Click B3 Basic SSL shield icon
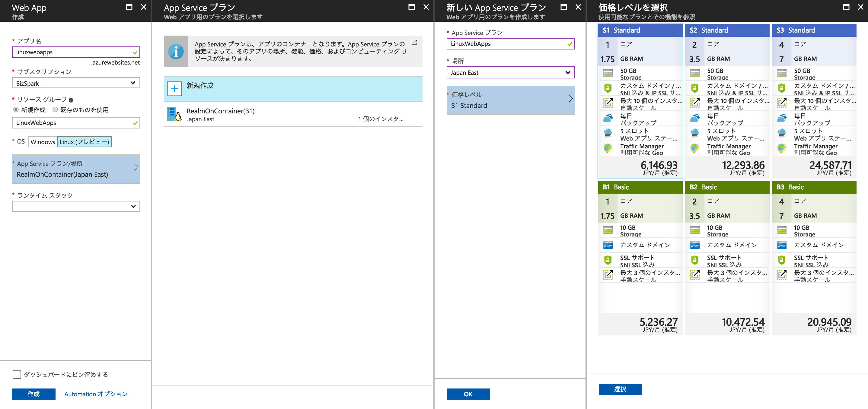Image resolution: width=868 pixels, height=409 pixels. [781, 260]
